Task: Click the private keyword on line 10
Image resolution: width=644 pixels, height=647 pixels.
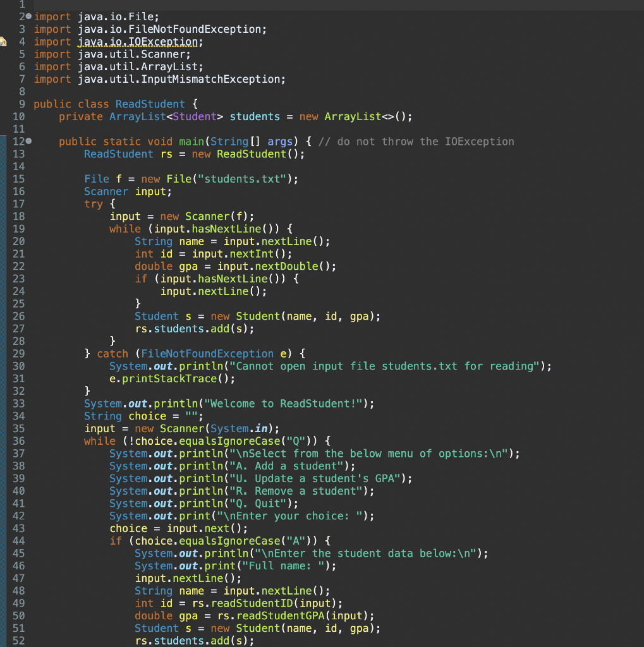Action: 81,117
